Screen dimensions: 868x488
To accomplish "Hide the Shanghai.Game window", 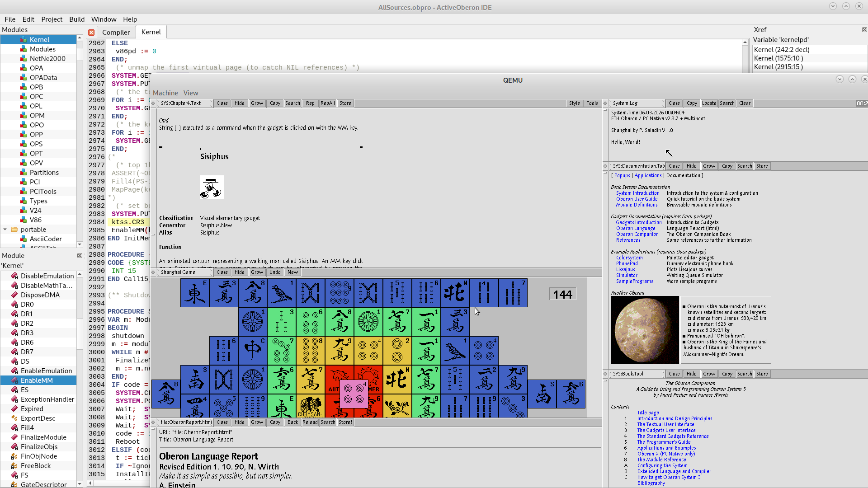I will click(x=239, y=272).
